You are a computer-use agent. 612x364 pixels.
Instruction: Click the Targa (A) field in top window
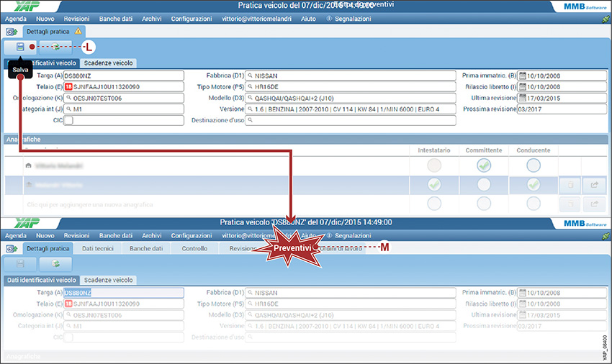[124, 76]
